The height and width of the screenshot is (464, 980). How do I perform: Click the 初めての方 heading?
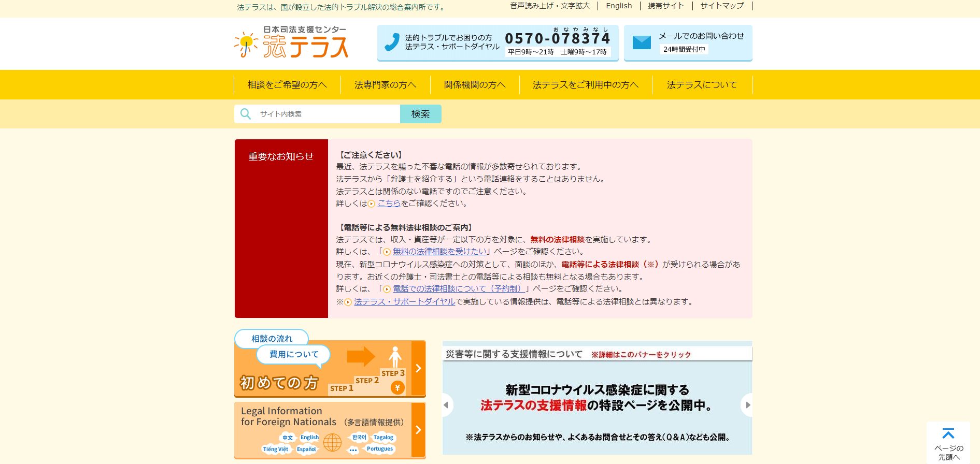coord(279,383)
